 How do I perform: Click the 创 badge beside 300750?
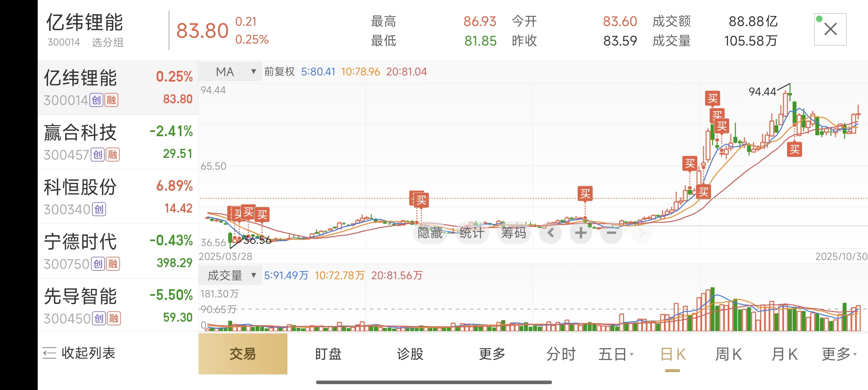(x=98, y=264)
